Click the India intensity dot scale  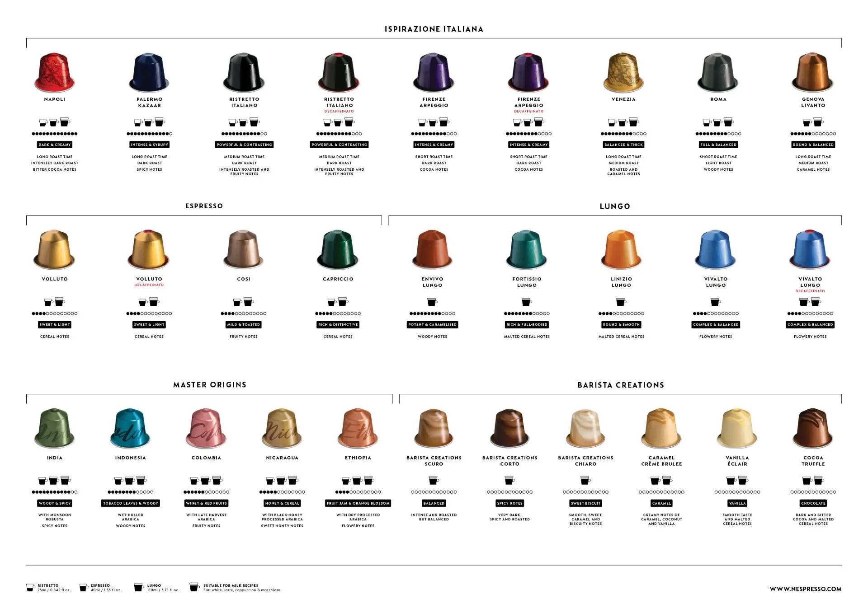(x=55, y=492)
